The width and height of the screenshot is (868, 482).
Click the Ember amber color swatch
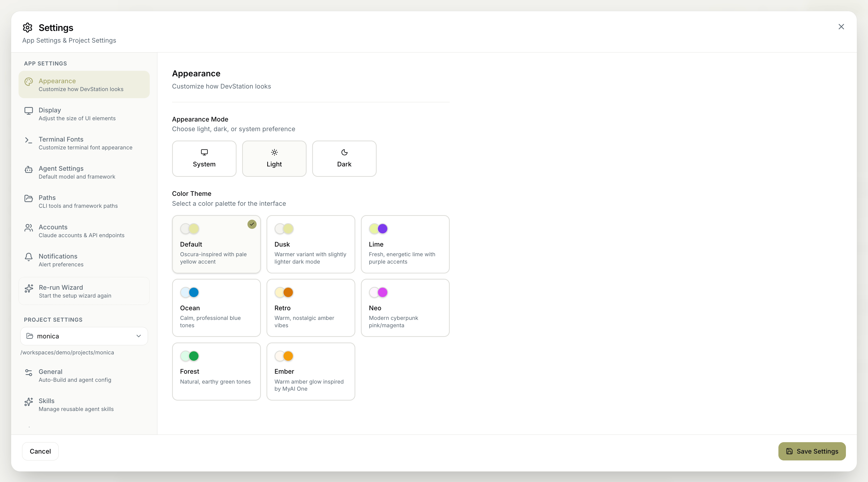point(288,356)
